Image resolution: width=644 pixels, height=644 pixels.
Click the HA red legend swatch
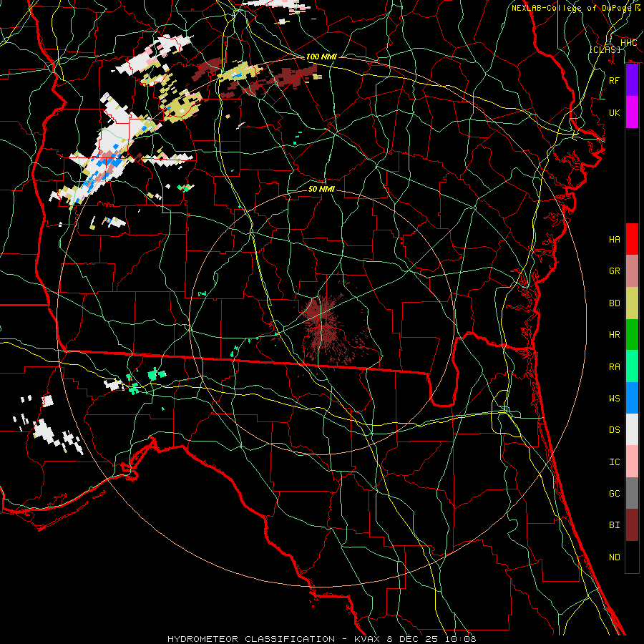(x=632, y=239)
